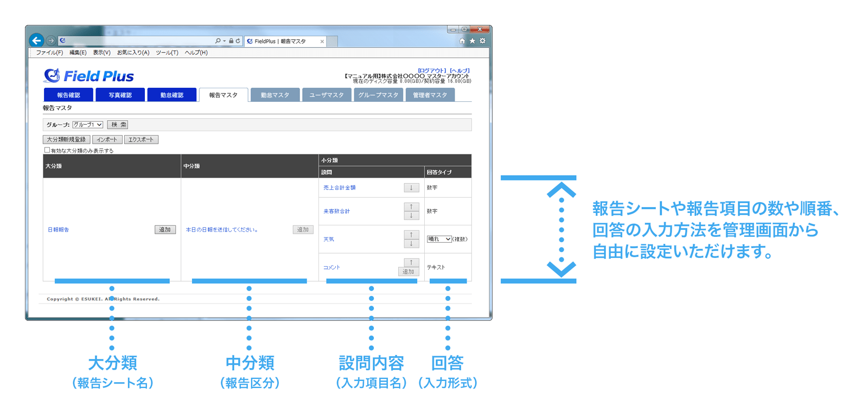Open 本日の日報を送信してください。 link
Image resolution: width=868 pixels, height=413 pixels.
pyautogui.click(x=222, y=230)
